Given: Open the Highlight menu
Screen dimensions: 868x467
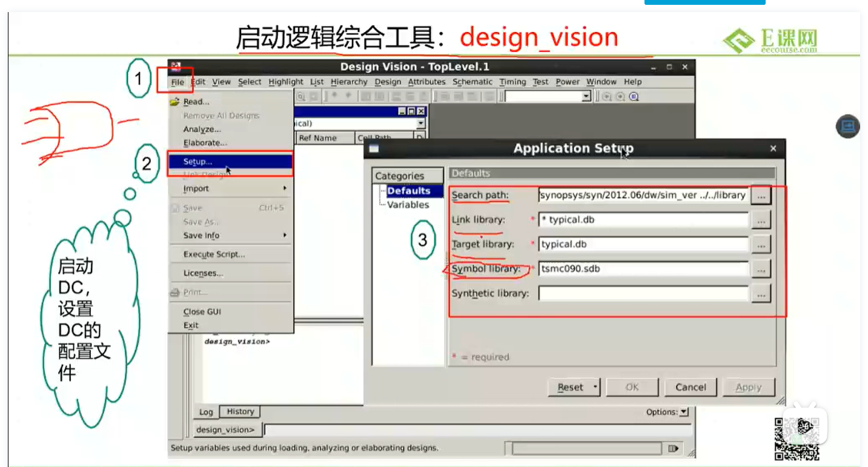Looking at the screenshot, I should point(286,82).
